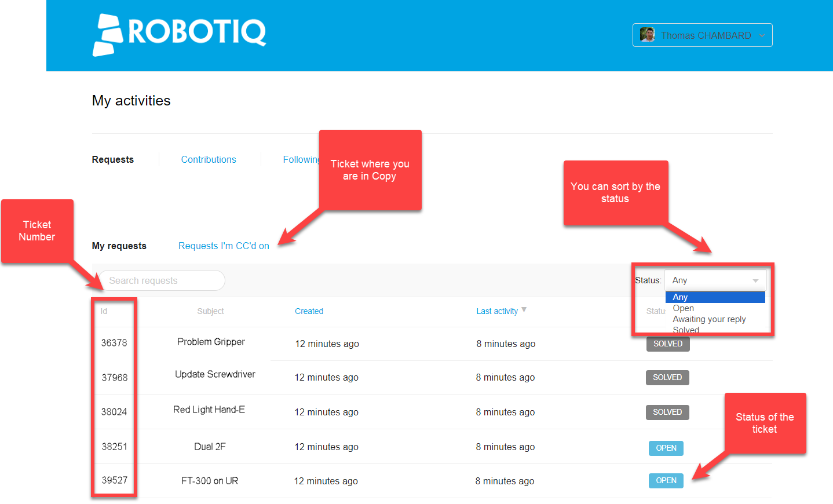This screenshot has height=504, width=833.
Task: Open the Following tab
Action: [x=301, y=159]
